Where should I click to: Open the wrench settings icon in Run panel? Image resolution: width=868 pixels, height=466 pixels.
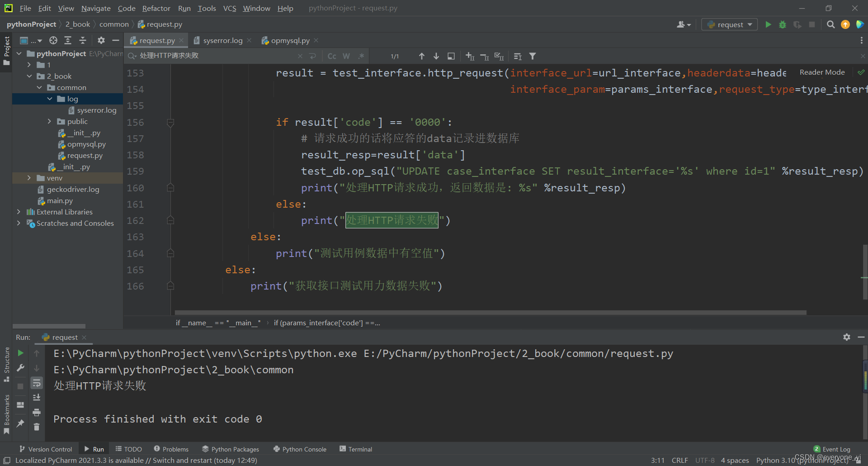point(20,368)
